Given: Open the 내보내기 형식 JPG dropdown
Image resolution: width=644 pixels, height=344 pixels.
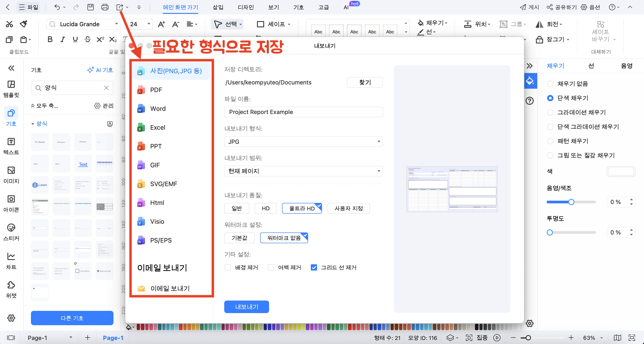Looking at the screenshot, I should pyautogui.click(x=303, y=142).
